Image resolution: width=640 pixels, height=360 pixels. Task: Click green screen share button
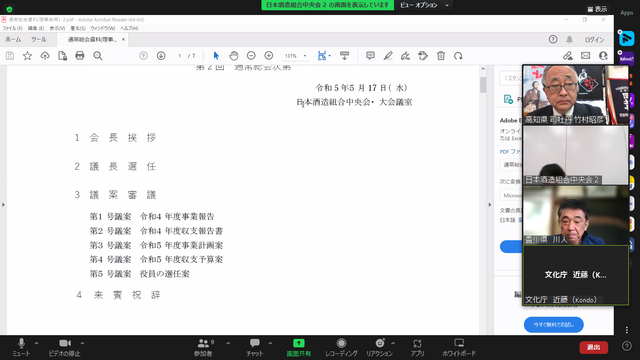pos(299,347)
